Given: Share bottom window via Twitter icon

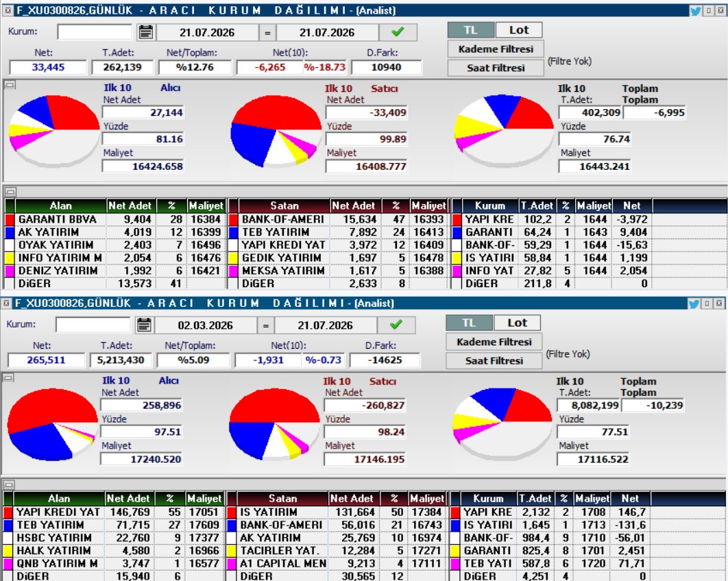Looking at the screenshot, I should tap(694, 304).
